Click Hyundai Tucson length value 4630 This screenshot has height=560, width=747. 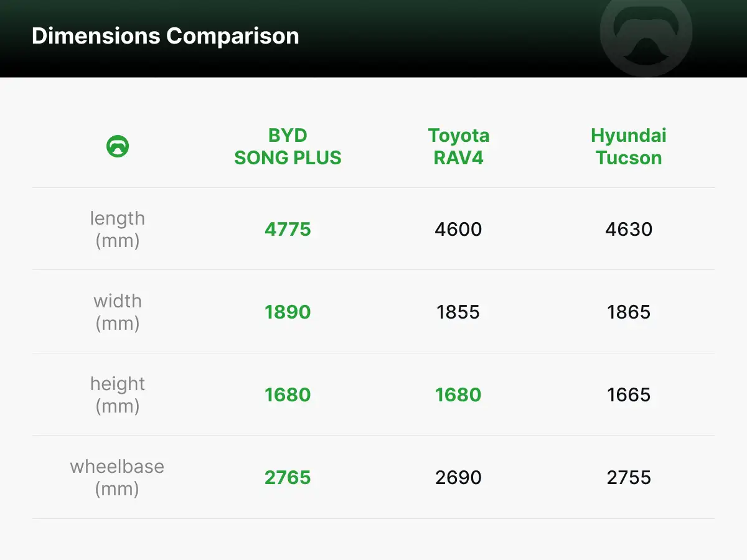pyautogui.click(x=629, y=229)
